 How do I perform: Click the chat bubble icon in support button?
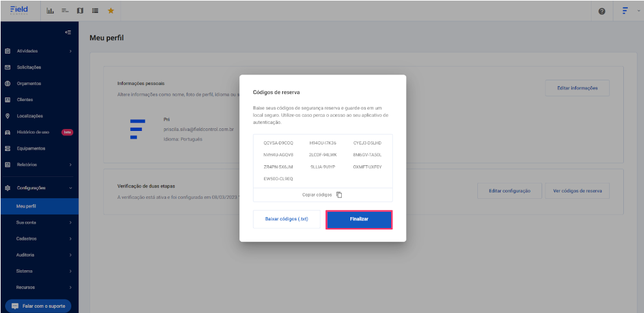click(15, 306)
